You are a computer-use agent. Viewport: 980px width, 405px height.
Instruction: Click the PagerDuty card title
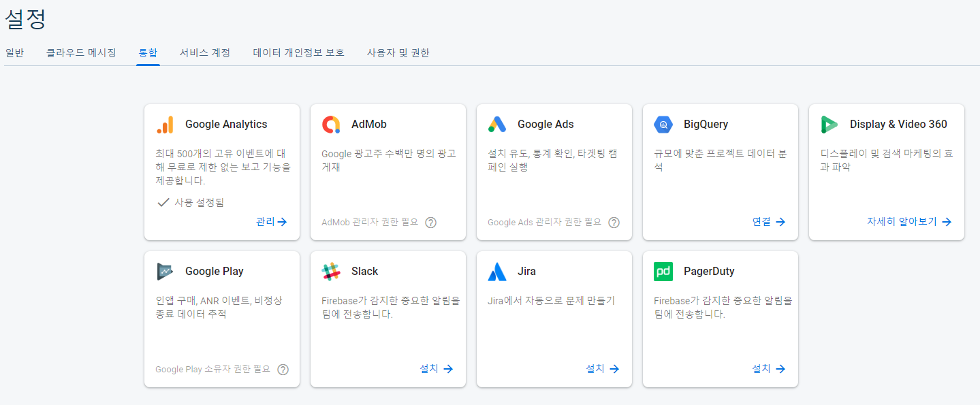[x=709, y=272]
